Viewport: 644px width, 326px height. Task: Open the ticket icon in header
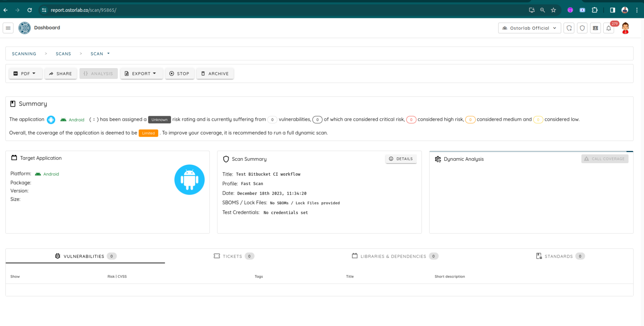[x=595, y=28]
